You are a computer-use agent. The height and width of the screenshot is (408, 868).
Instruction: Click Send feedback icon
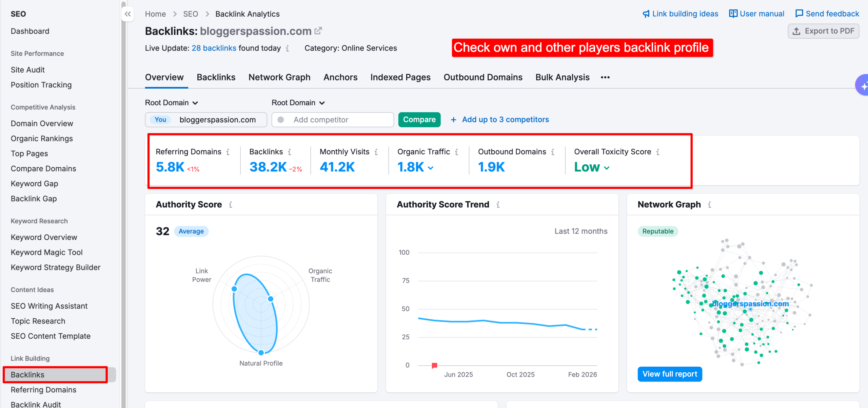pyautogui.click(x=800, y=14)
